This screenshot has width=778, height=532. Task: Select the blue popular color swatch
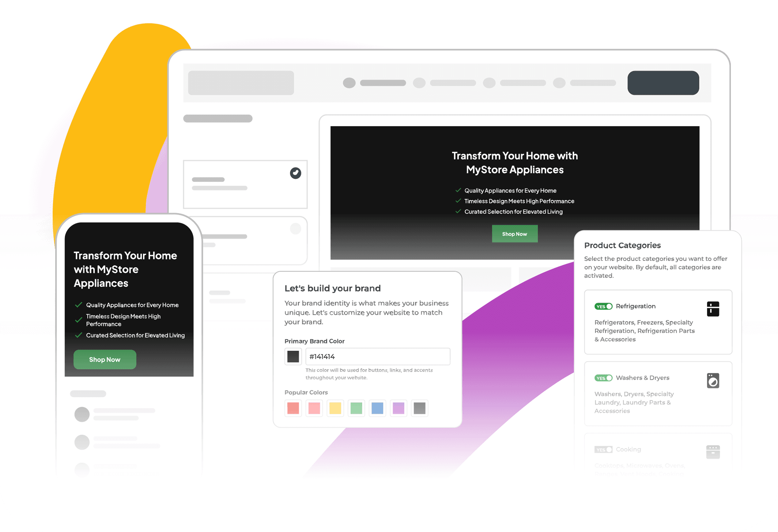click(x=377, y=408)
